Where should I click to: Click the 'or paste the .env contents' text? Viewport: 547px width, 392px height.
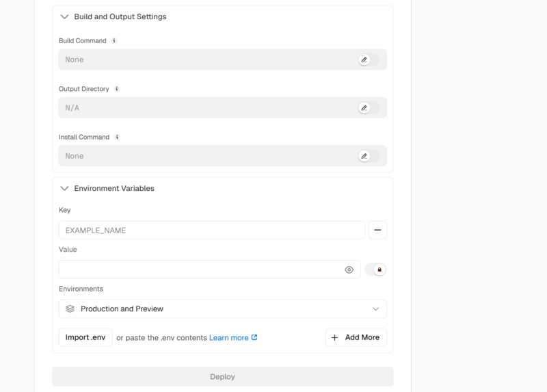[161, 338]
